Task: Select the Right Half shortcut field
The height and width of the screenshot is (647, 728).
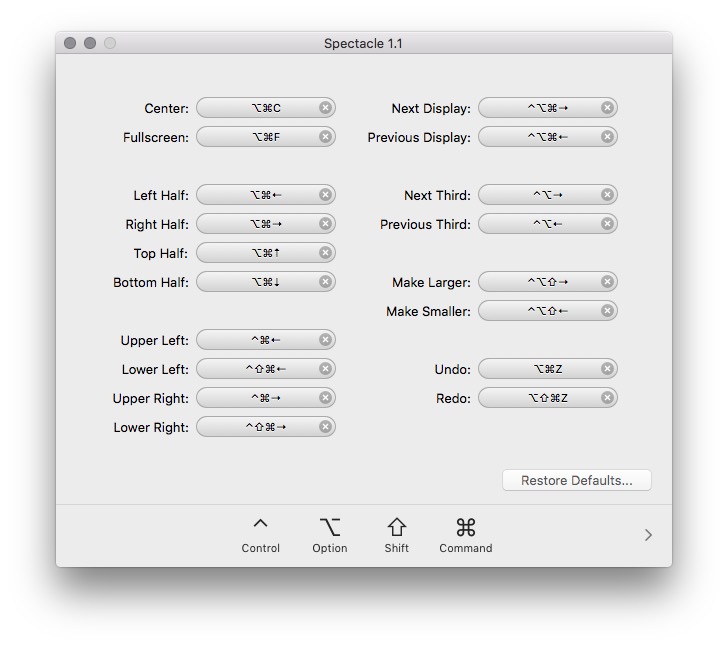Action: [258, 224]
